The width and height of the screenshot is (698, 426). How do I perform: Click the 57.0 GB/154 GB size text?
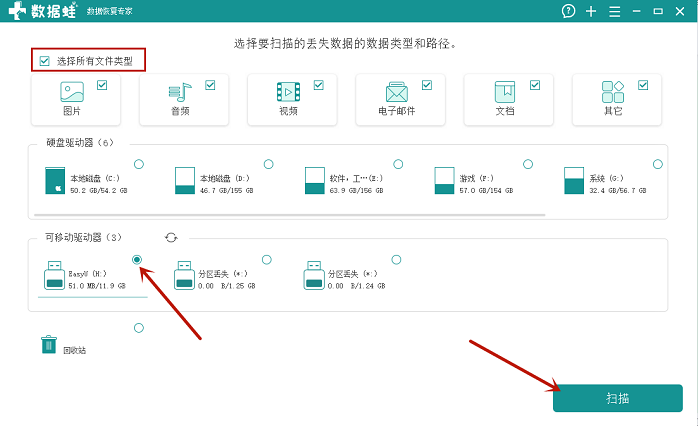click(x=487, y=191)
